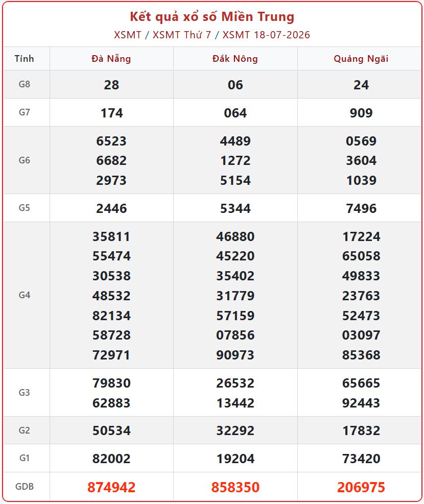Open the XSMT breadcrumb link
This screenshot has width=424, height=504.
pos(128,35)
